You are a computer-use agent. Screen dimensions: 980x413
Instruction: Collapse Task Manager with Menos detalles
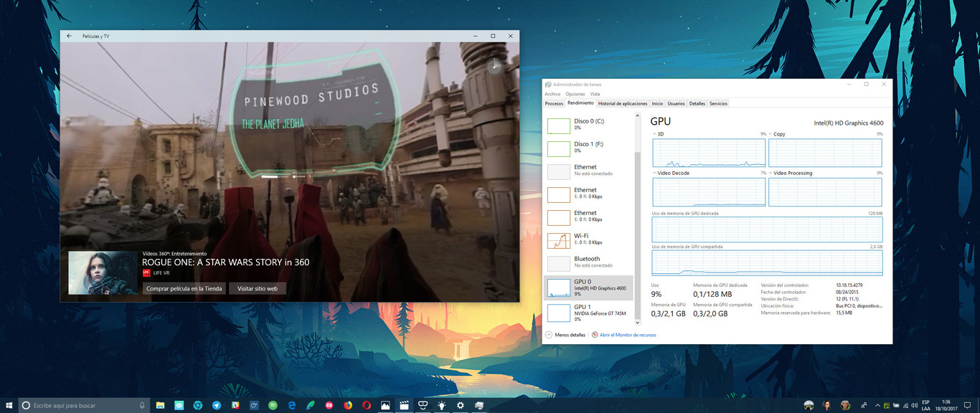tap(566, 335)
